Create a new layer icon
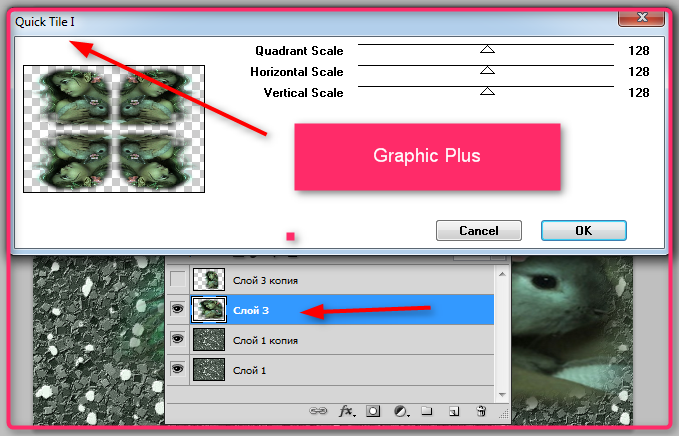The image size is (679, 436). point(453,411)
